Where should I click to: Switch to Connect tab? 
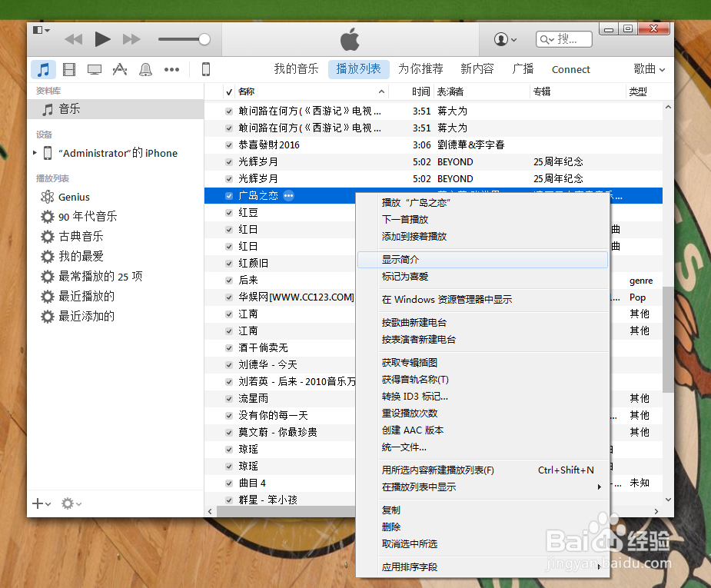pyautogui.click(x=570, y=69)
